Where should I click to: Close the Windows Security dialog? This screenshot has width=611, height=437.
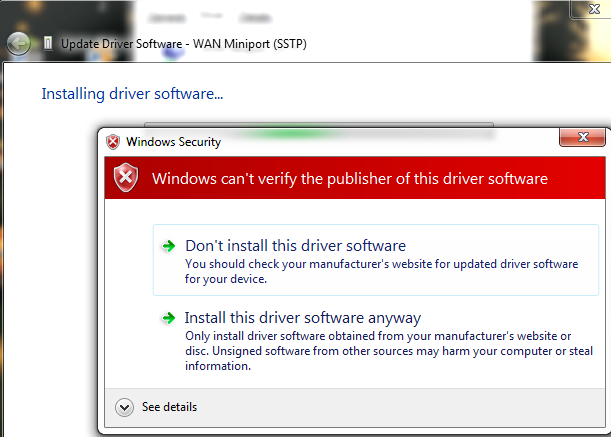[x=582, y=137]
